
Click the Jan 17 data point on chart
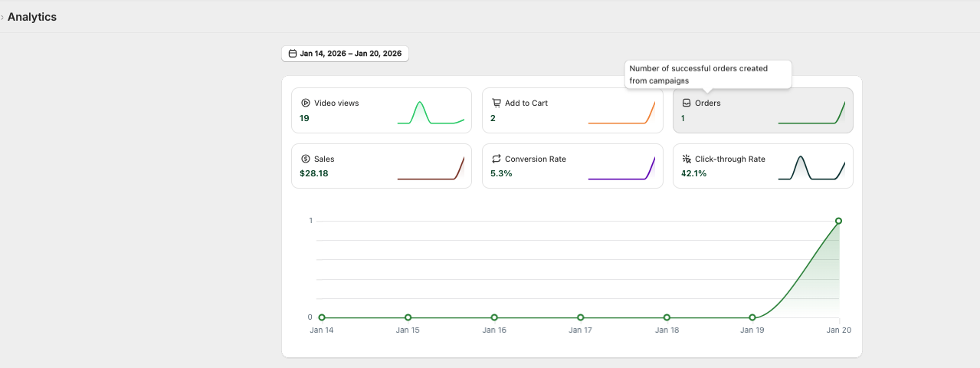[581, 317]
